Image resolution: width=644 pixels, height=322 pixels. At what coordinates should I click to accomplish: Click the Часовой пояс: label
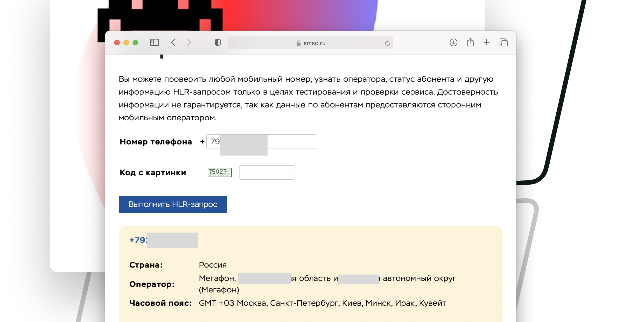coord(160,303)
